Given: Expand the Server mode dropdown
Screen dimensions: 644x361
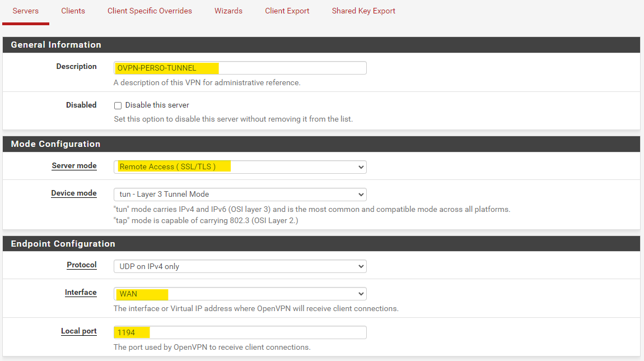Looking at the screenshot, I should (x=240, y=166).
